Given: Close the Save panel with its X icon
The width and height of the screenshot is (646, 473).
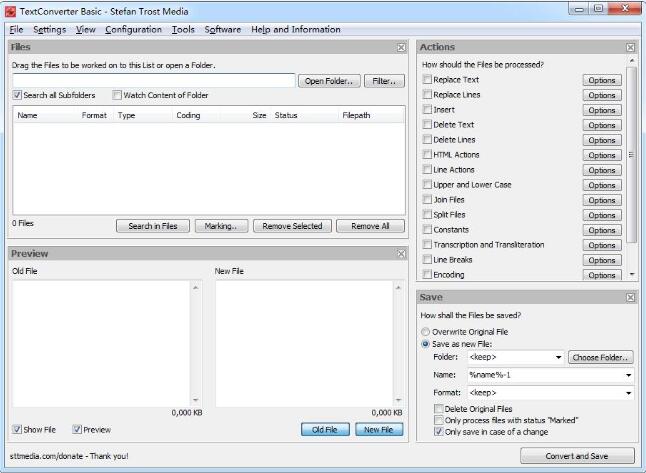Looking at the screenshot, I should coord(630,297).
